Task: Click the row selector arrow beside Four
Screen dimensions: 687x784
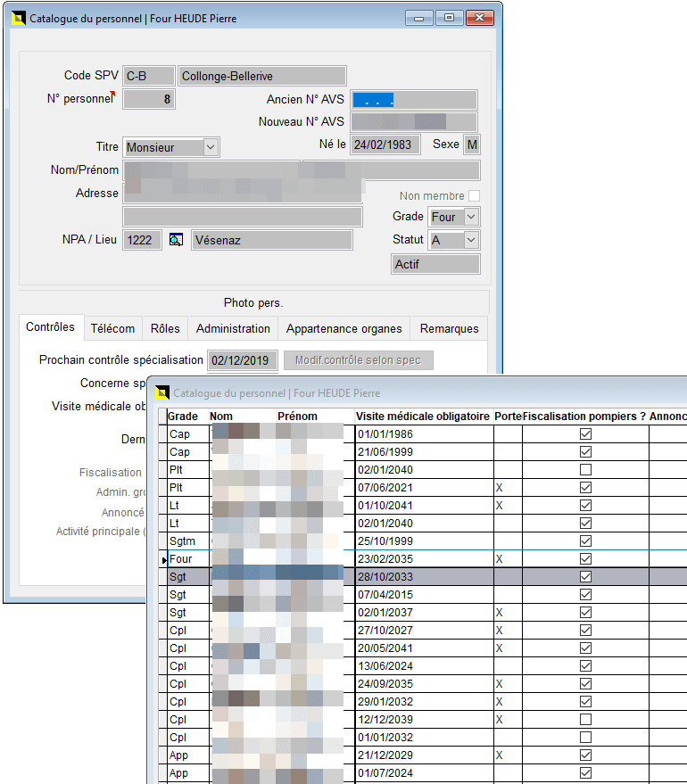Action: point(162,559)
